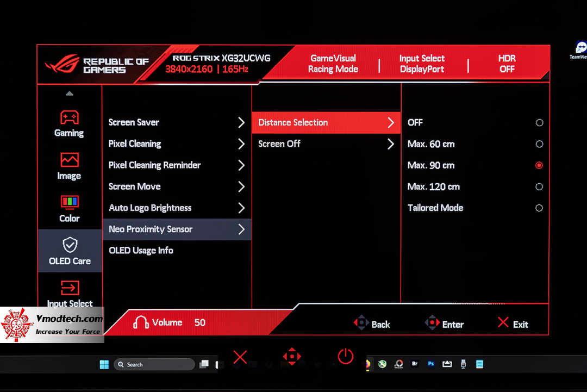Open the Image settings section
The height and width of the screenshot is (392, 587).
(x=69, y=166)
